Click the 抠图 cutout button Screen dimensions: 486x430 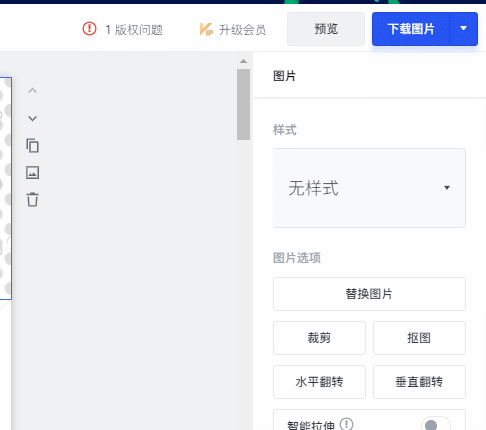(419, 338)
